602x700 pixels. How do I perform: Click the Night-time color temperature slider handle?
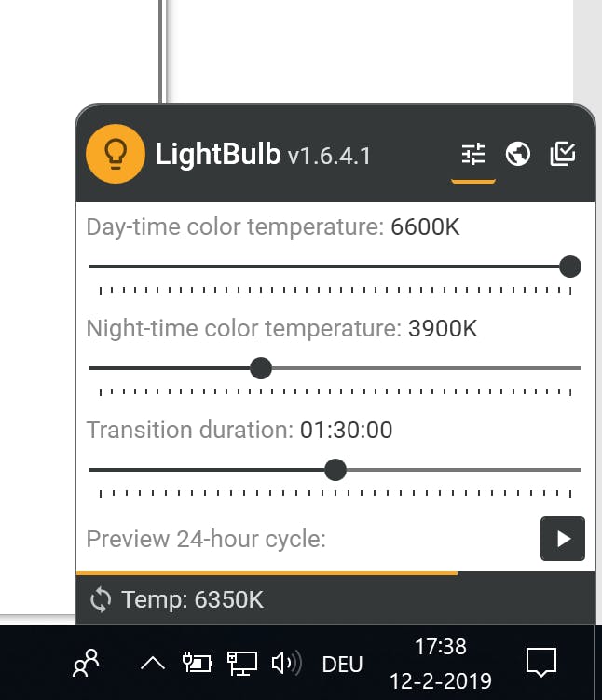click(x=261, y=368)
